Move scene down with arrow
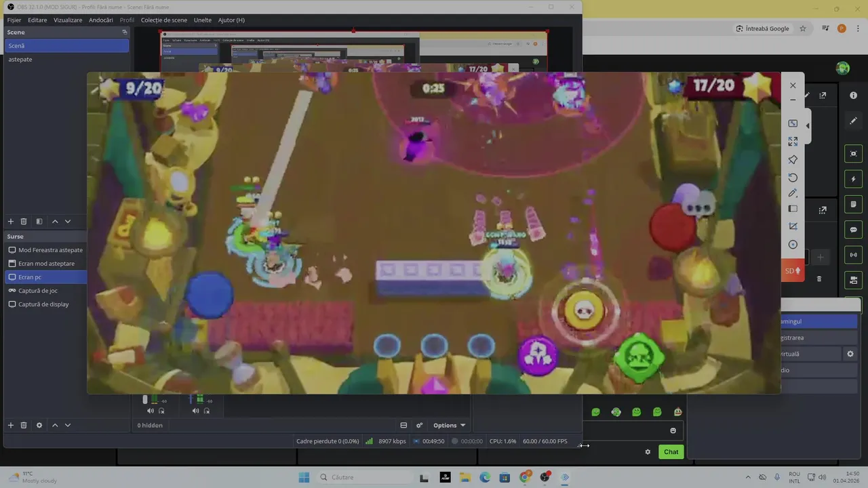This screenshot has height=488, width=868. (67, 222)
